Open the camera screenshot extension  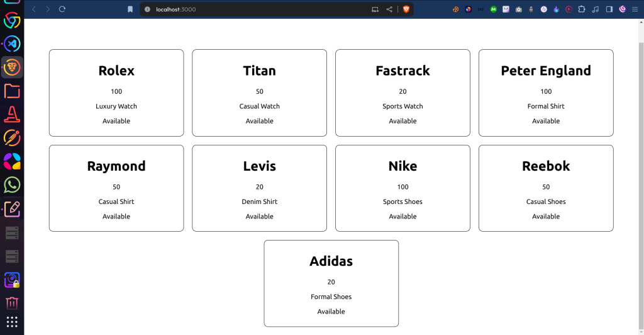(519, 9)
